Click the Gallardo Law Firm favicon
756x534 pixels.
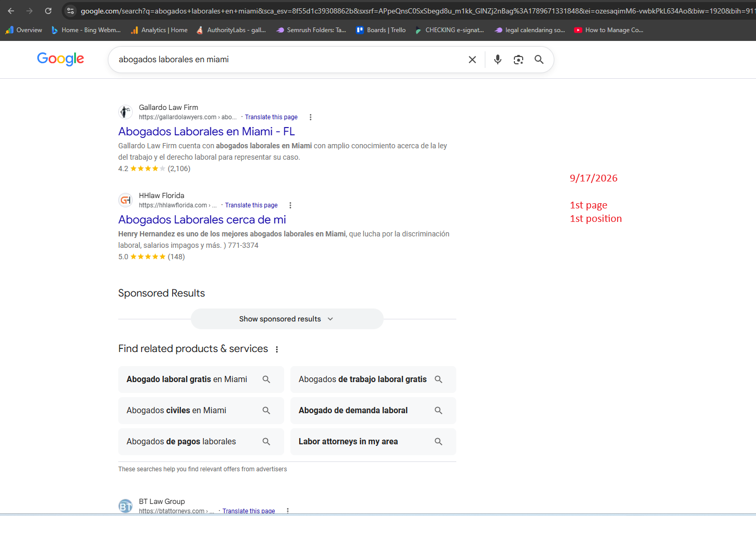point(125,112)
